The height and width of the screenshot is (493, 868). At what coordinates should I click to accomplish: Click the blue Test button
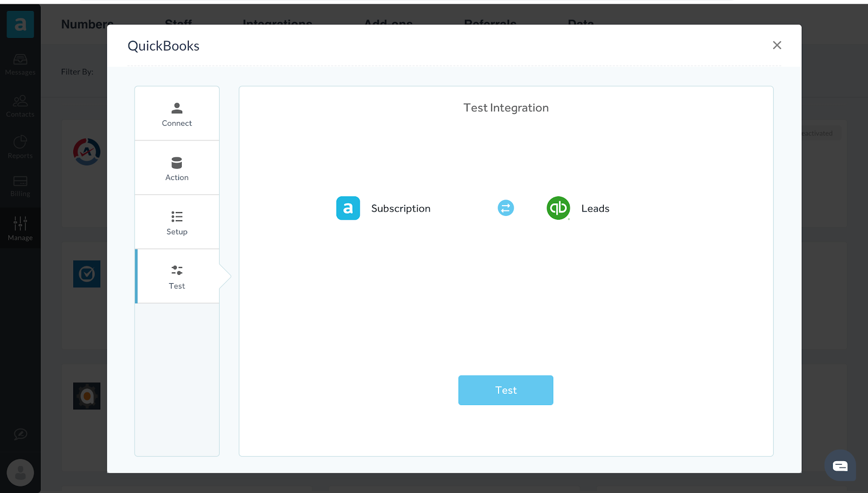point(506,390)
